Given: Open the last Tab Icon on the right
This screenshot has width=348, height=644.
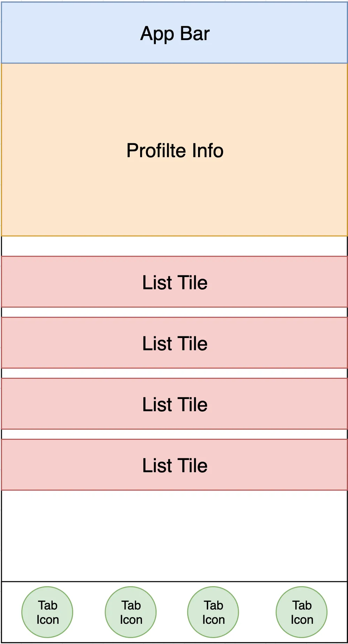Looking at the screenshot, I should click(302, 612).
